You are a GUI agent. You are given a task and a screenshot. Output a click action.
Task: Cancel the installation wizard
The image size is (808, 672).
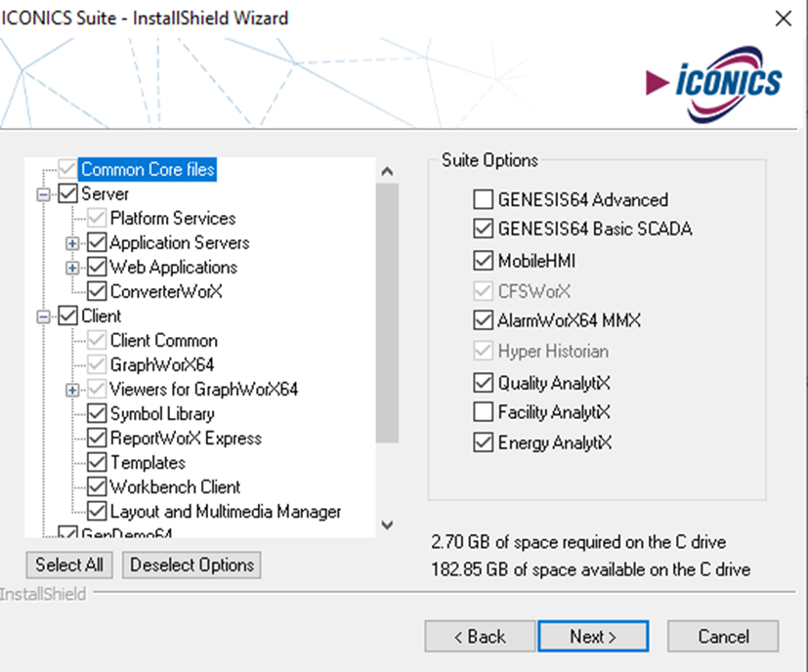click(723, 637)
